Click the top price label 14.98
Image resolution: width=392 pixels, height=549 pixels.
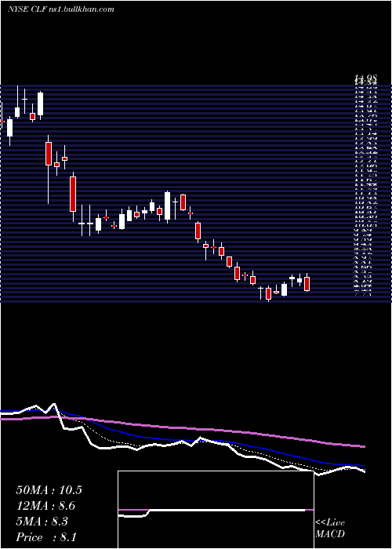365,78
